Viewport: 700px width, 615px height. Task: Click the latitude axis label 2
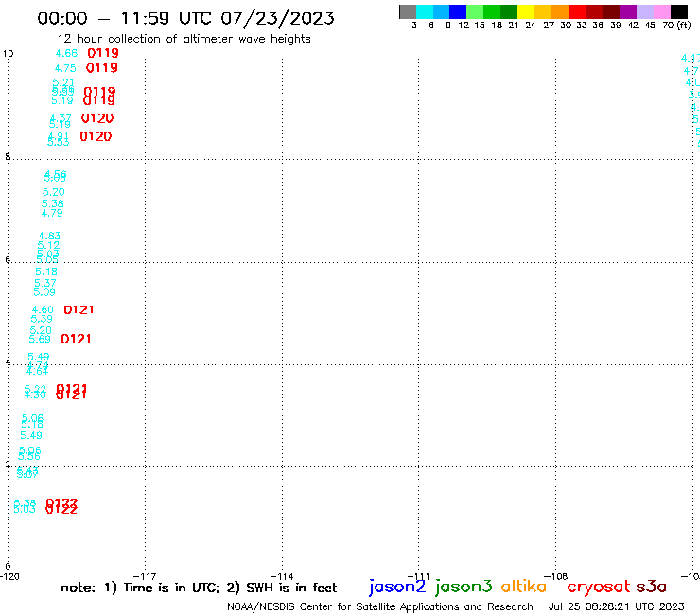8,465
